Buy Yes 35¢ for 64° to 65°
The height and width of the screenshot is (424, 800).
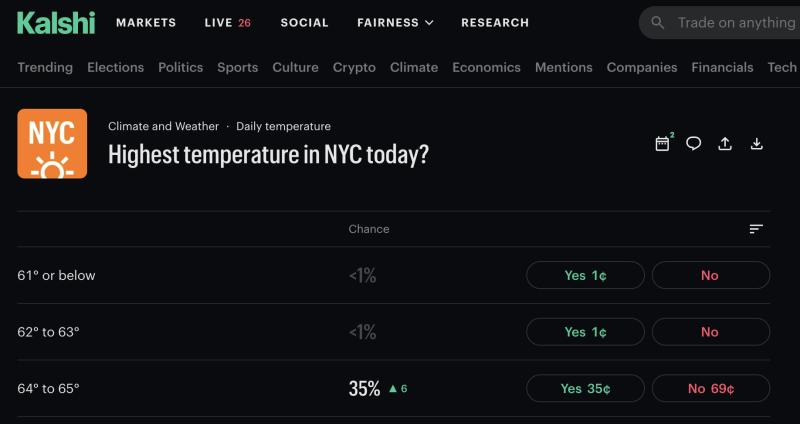(585, 388)
